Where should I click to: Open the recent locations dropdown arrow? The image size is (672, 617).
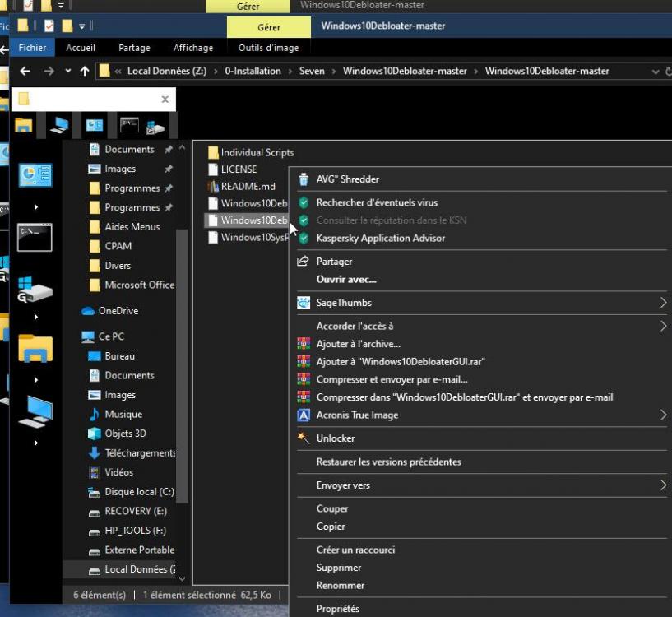pos(67,72)
